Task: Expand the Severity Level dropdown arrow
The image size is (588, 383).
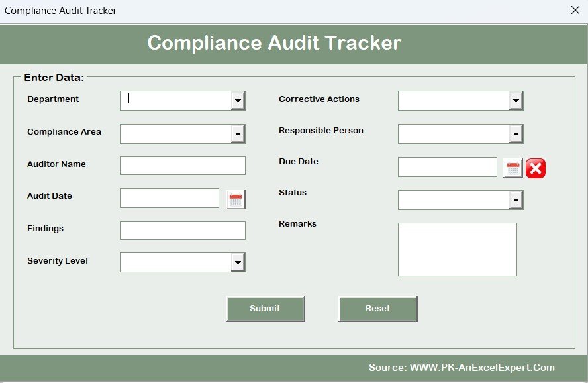Action: pyautogui.click(x=238, y=262)
